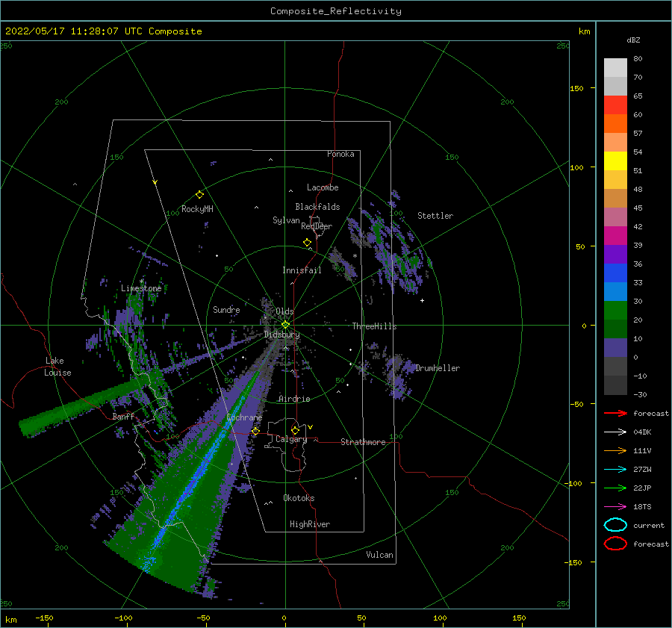Click the 80 value on dBZ scale
This screenshot has height=628, width=672.
638,59
